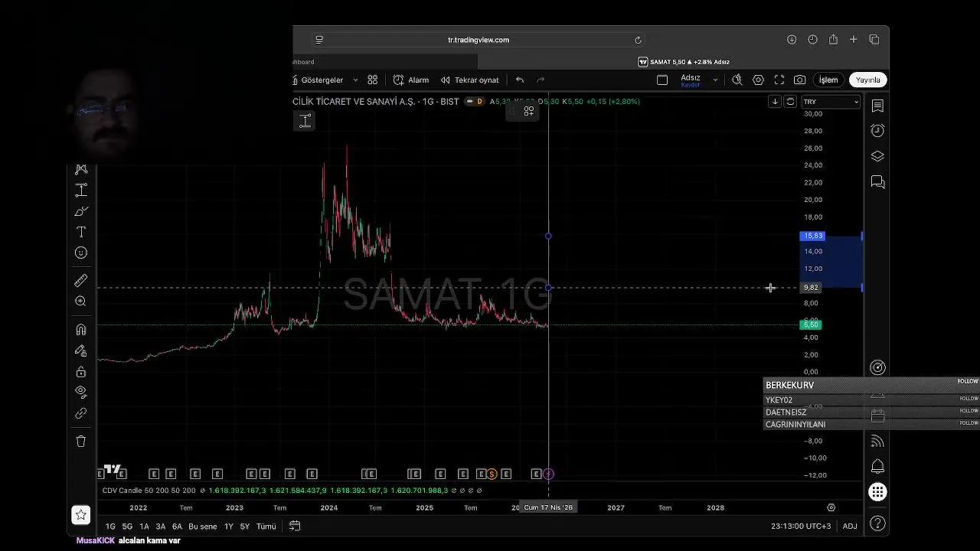980x551 pixels.
Task: Select the 3A time range
Action: pos(161,527)
